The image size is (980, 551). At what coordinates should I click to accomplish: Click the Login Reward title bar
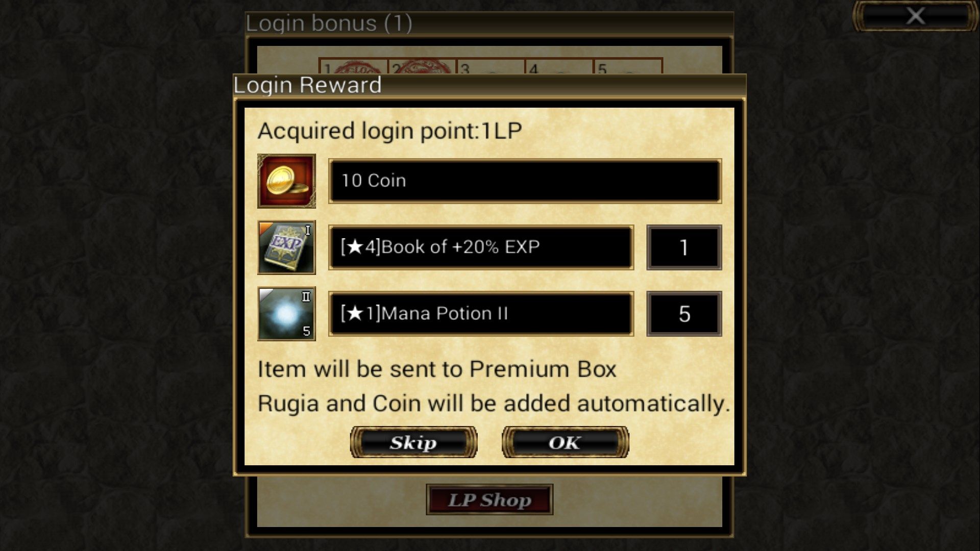tap(489, 86)
